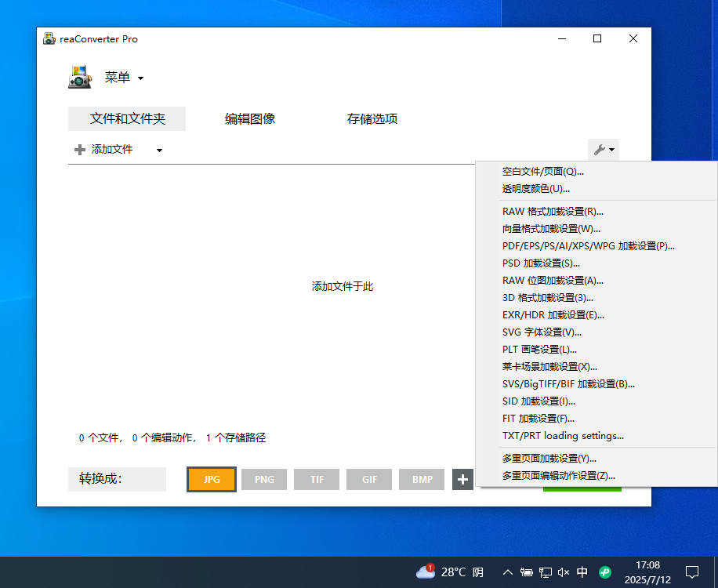Open RAW 位图加载设置(A) entry

click(597, 280)
